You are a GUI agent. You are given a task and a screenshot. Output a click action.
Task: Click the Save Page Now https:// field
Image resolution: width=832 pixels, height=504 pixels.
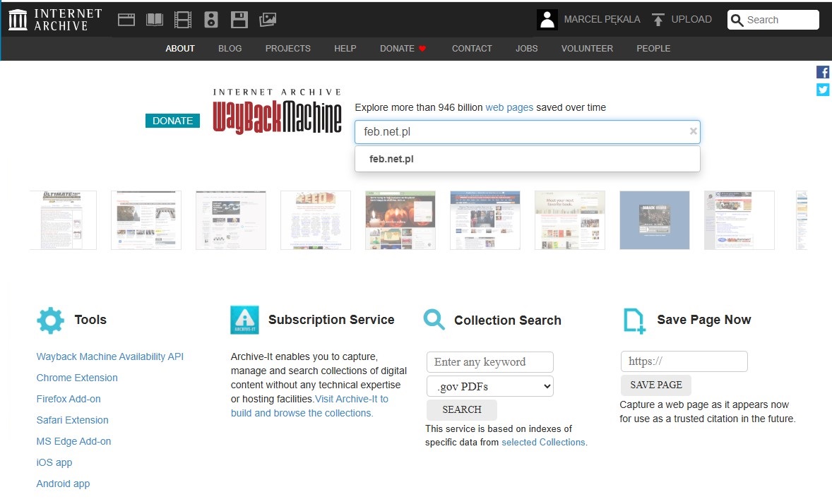[x=684, y=361]
